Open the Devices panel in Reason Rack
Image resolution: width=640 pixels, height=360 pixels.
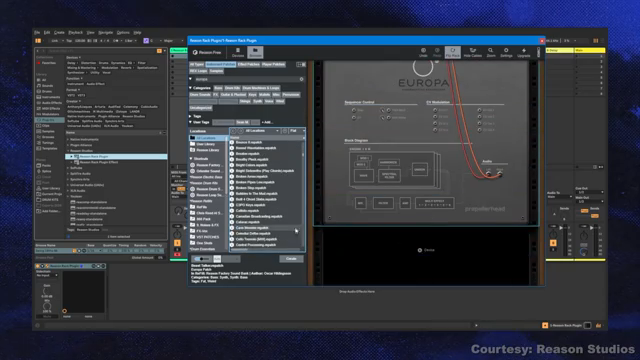238,52
